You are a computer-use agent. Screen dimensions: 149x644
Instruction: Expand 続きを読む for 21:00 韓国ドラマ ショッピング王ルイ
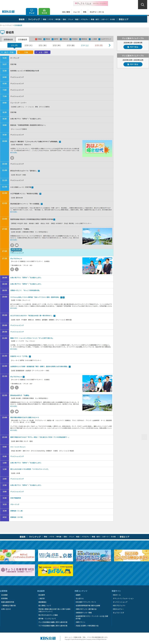pyautogui.click(x=14, y=349)
